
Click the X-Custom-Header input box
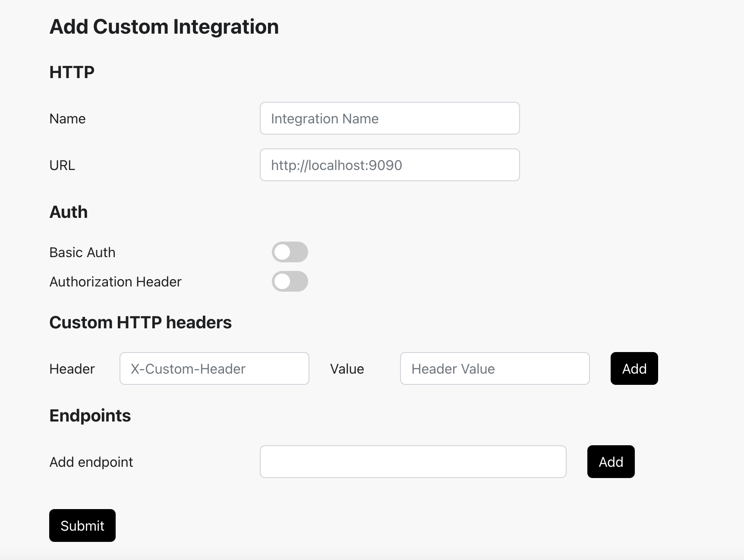coord(214,368)
